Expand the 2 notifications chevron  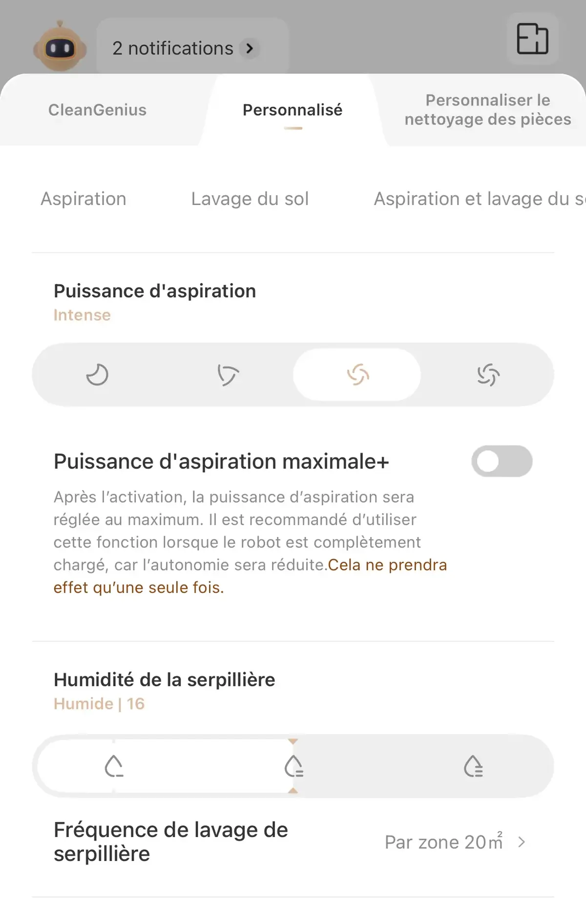[x=250, y=48]
